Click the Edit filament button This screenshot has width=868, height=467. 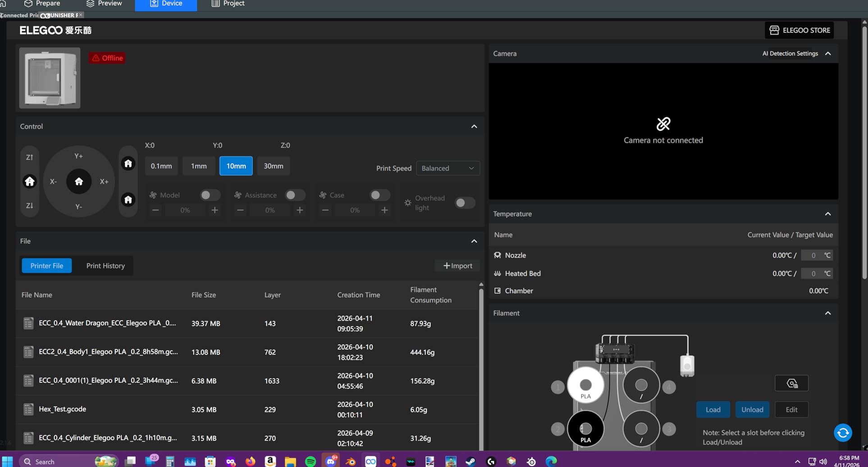(x=792, y=410)
